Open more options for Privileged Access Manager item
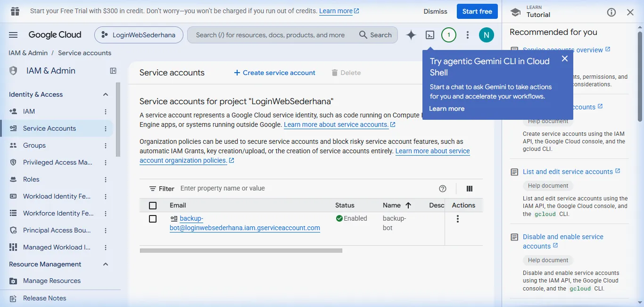 (x=106, y=163)
